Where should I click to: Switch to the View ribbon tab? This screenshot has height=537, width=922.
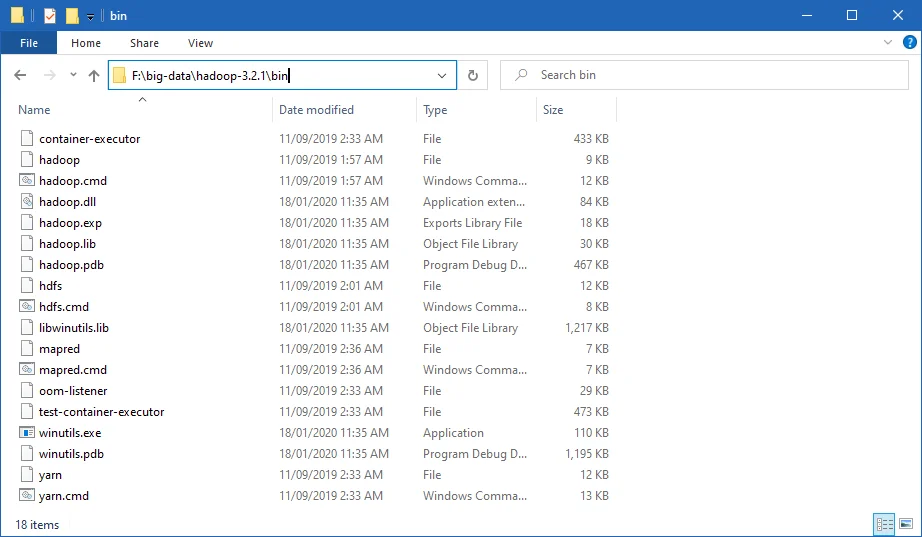coord(200,43)
